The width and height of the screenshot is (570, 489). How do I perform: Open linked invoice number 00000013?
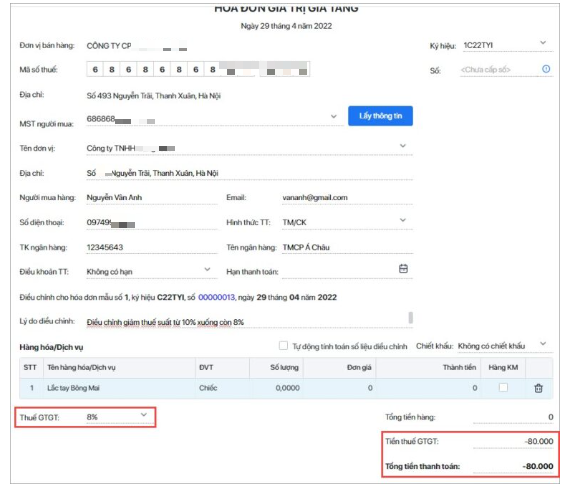[216, 297]
